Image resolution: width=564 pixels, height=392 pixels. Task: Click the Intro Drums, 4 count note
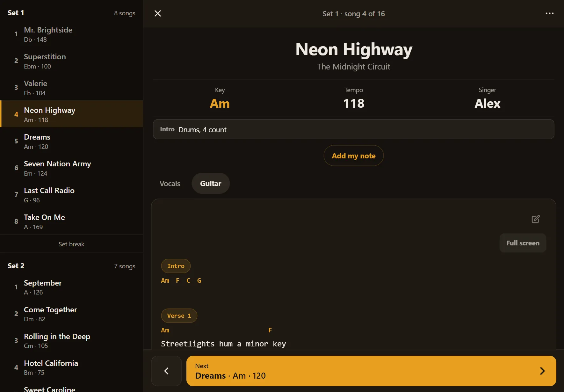click(x=354, y=129)
